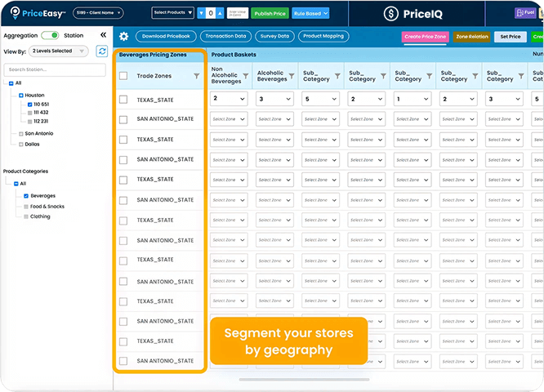This screenshot has height=392, width=544.
Task: Check the Food & Snacks category checkbox
Action: click(26, 207)
